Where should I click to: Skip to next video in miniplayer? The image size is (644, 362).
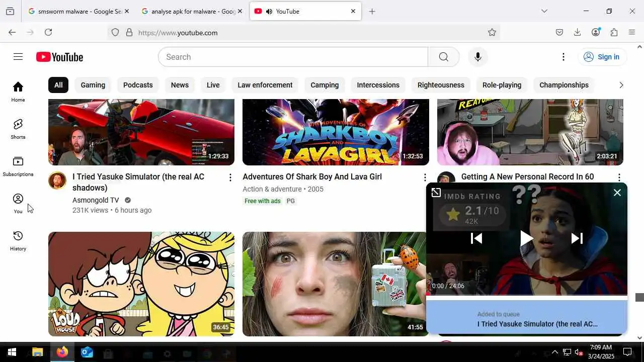point(577,238)
